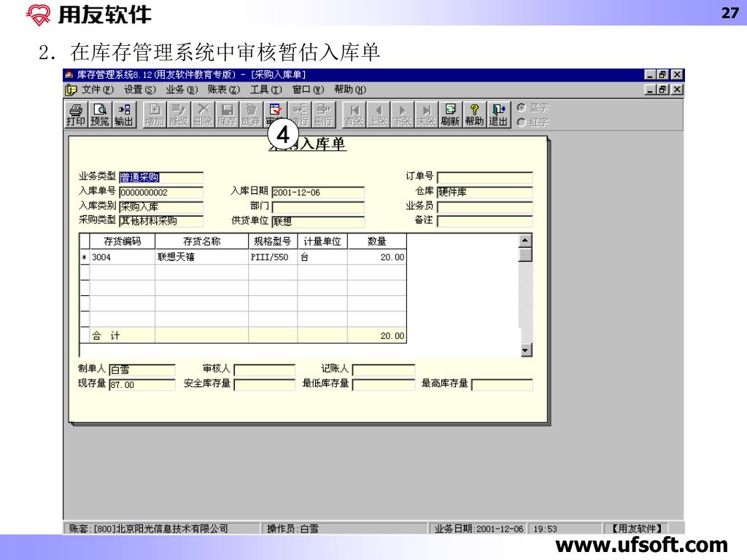747x560 pixels.
Task: Click the empty 最高库存量 field
Action: pyautogui.click(x=502, y=385)
